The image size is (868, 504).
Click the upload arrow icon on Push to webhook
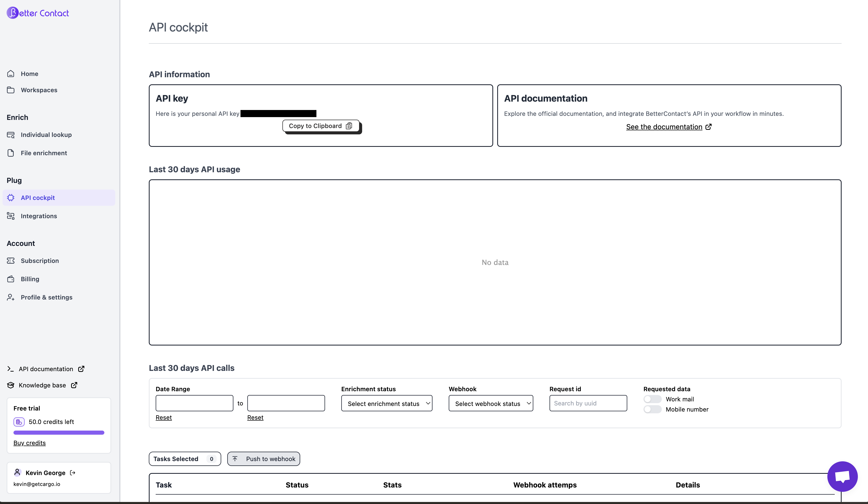pyautogui.click(x=235, y=459)
